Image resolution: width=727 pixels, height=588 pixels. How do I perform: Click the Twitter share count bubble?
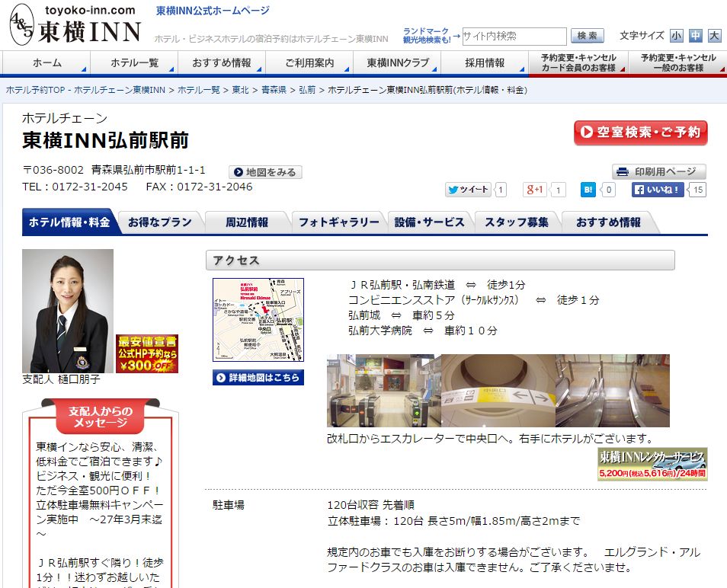[500, 190]
